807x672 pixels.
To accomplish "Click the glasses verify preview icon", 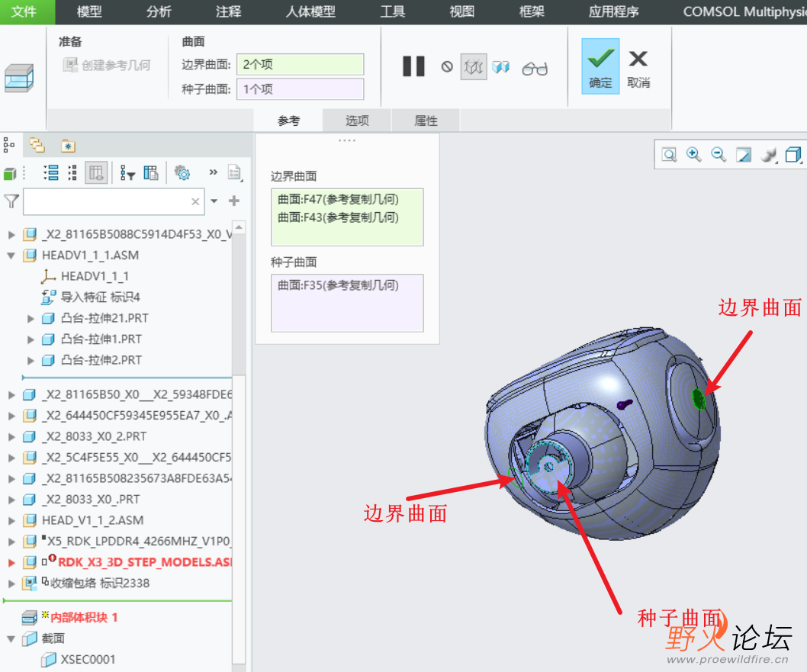I will [x=534, y=68].
